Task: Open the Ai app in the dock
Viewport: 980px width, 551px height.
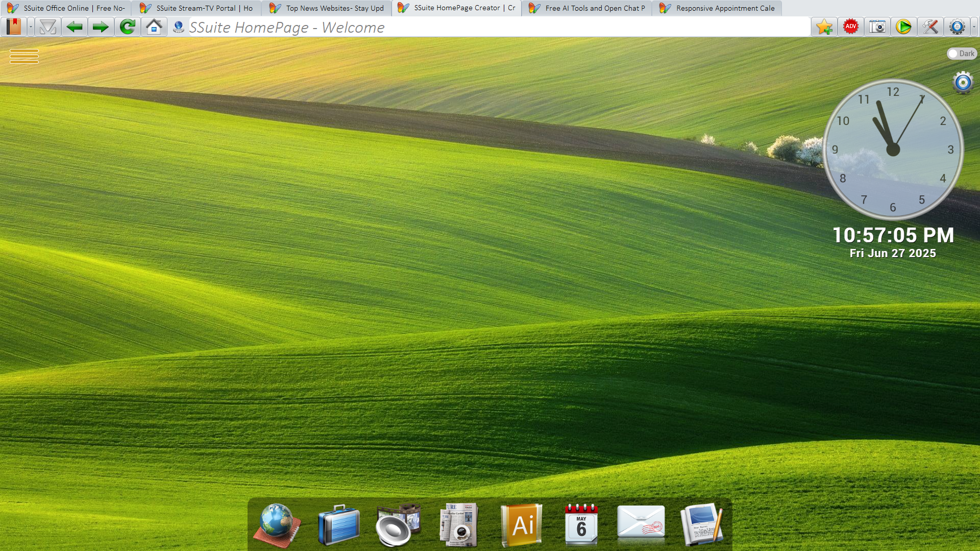Action: point(521,525)
